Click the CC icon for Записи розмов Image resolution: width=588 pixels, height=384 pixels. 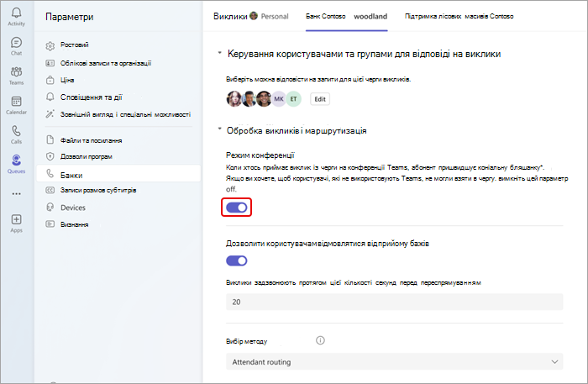click(50, 190)
